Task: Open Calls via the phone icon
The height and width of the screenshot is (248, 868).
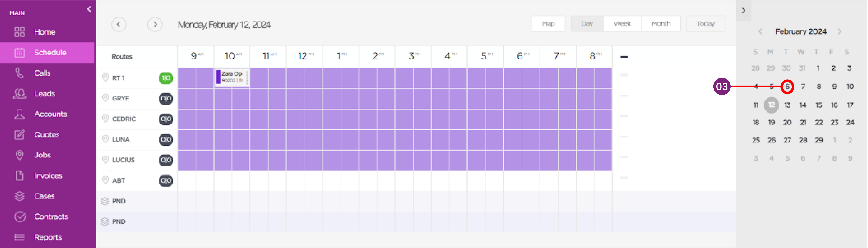Action: pos(20,73)
